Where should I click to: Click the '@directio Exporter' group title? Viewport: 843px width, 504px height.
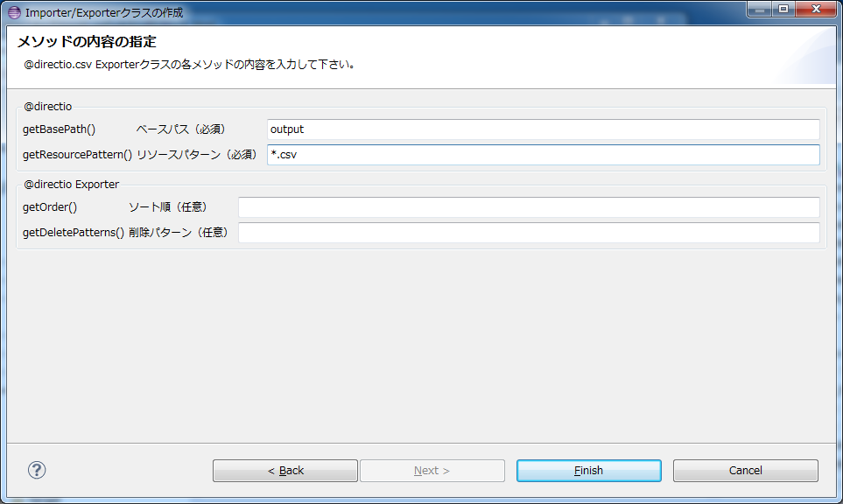click(72, 185)
